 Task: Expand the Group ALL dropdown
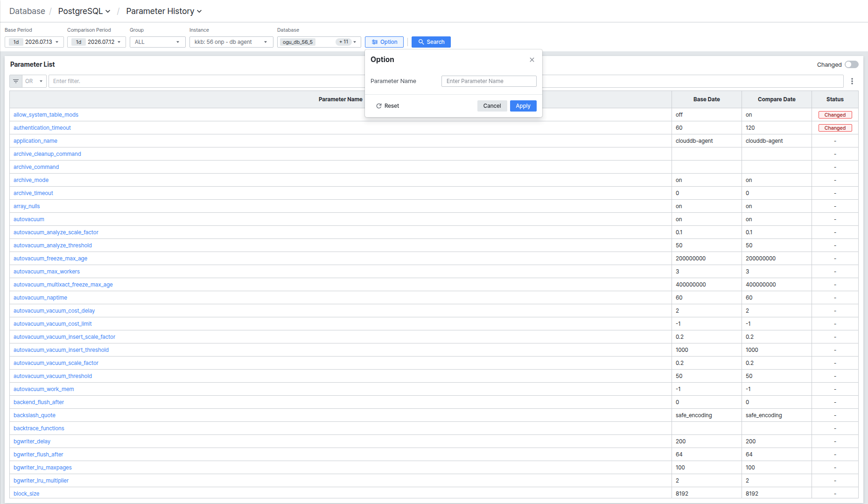coord(157,42)
